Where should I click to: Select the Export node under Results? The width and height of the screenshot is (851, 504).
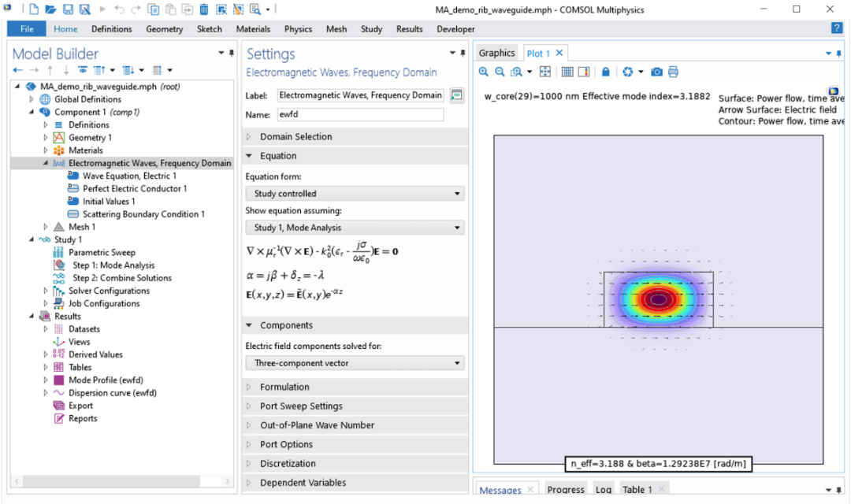80,406
